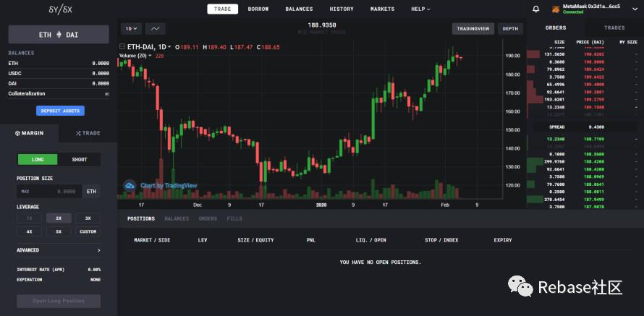Toggle the legend collapse box beside ETH-DAI
644x316 pixels.
[122, 47]
